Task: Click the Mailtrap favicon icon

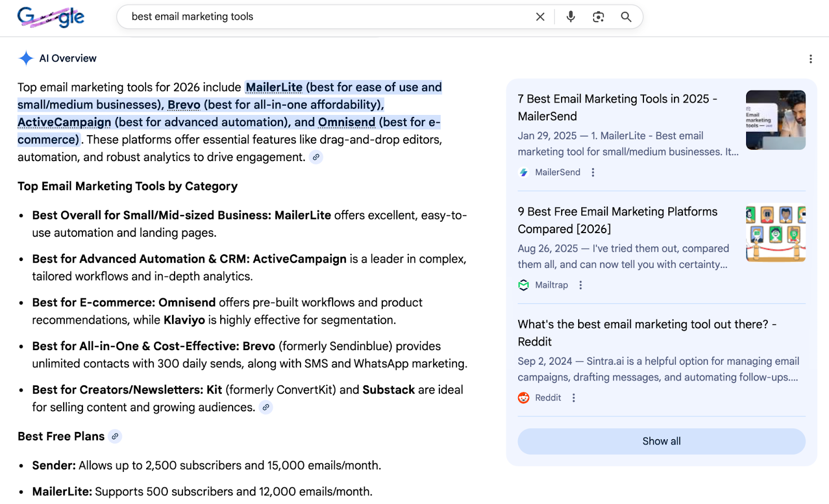Action: (524, 285)
